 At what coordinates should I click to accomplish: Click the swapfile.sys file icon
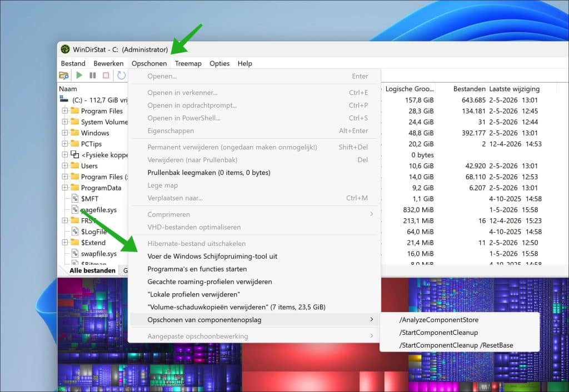click(75, 253)
